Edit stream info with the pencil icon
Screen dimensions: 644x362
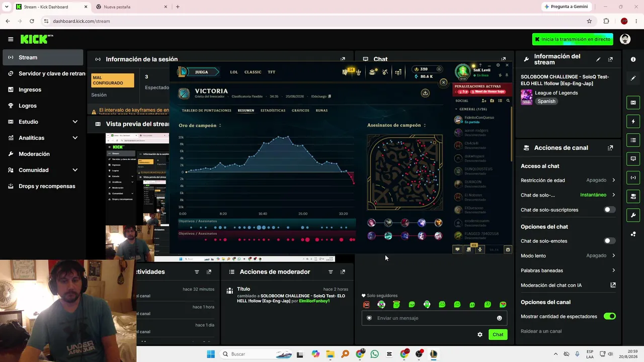(598, 59)
